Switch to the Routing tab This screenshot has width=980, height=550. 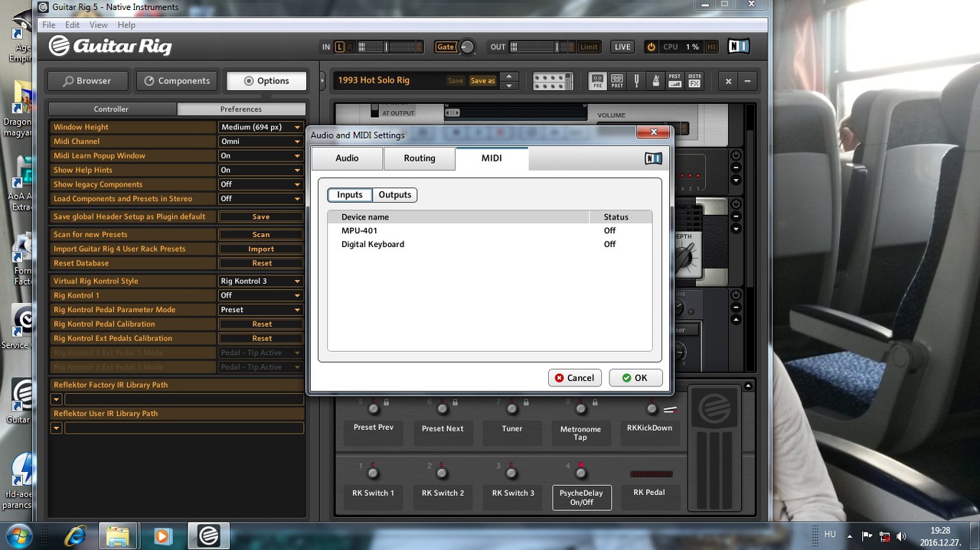(x=420, y=158)
